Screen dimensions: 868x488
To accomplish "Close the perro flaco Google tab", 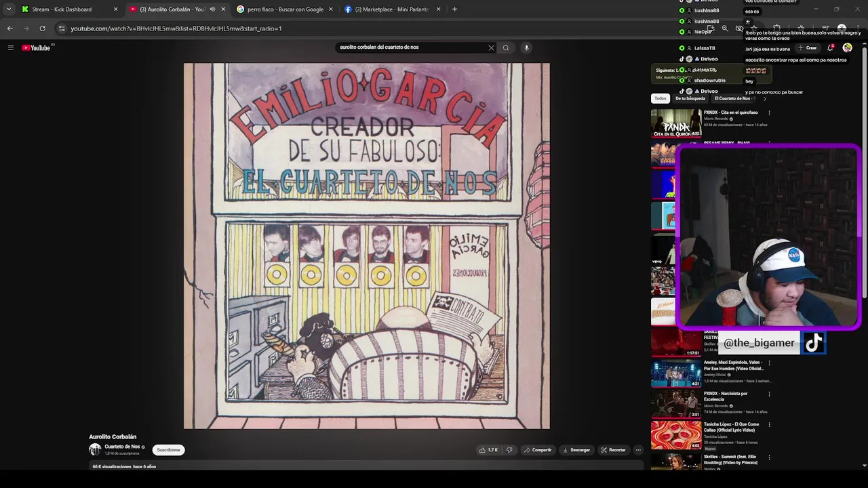I will click(331, 9).
